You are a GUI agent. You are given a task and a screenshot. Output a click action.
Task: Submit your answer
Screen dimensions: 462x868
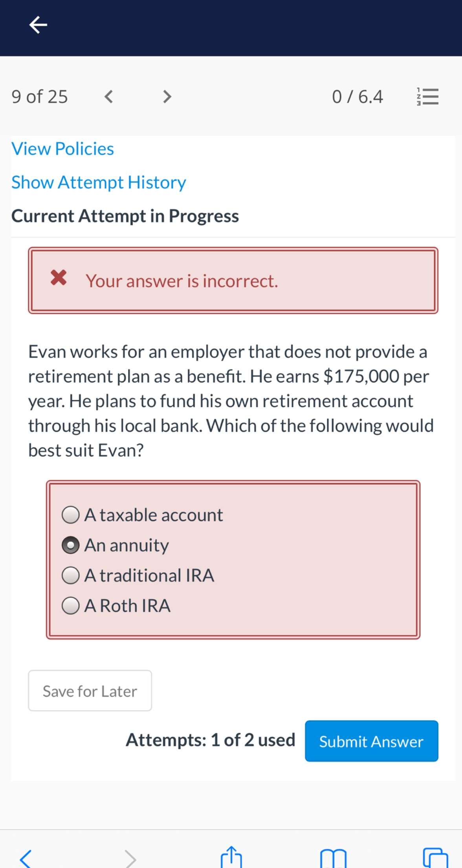pos(371,741)
